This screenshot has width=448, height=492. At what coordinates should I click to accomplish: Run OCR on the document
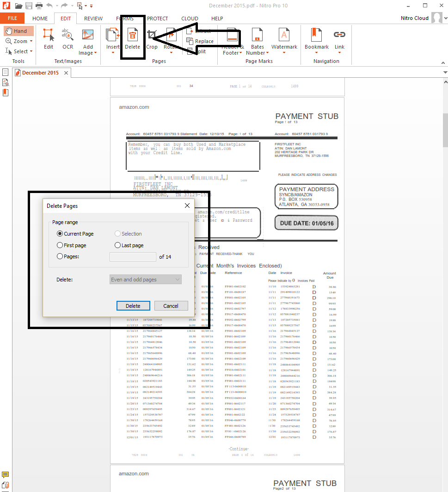[x=68, y=38]
